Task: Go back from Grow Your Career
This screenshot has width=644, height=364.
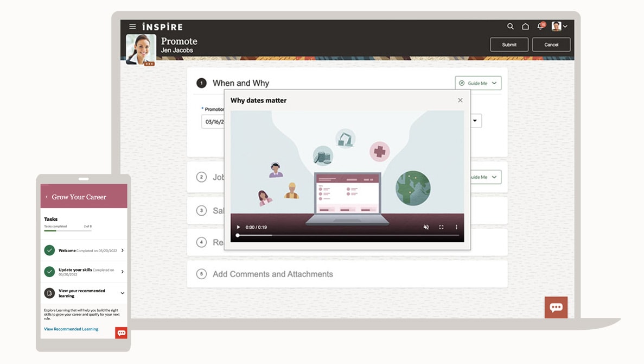Action: coord(47,197)
